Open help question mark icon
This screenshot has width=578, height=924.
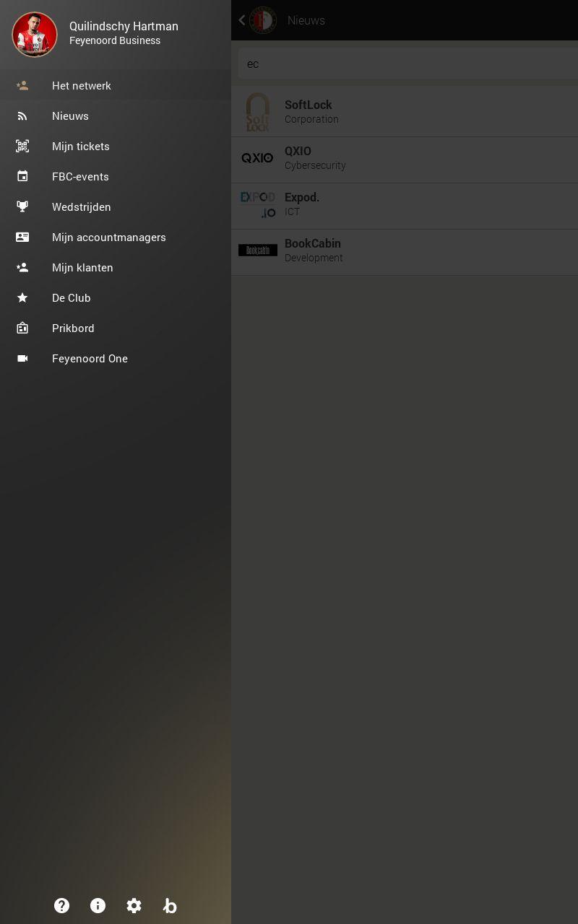point(62,905)
